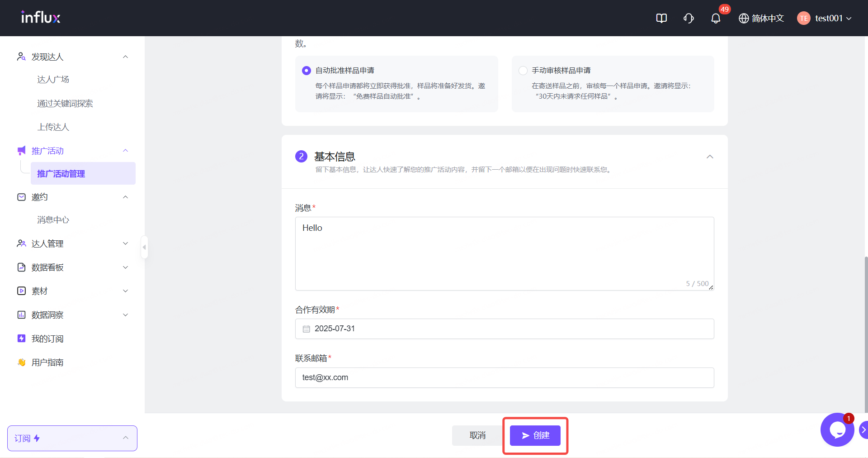
Task: Click the calendar icon in date field
Action: [306, 329]
